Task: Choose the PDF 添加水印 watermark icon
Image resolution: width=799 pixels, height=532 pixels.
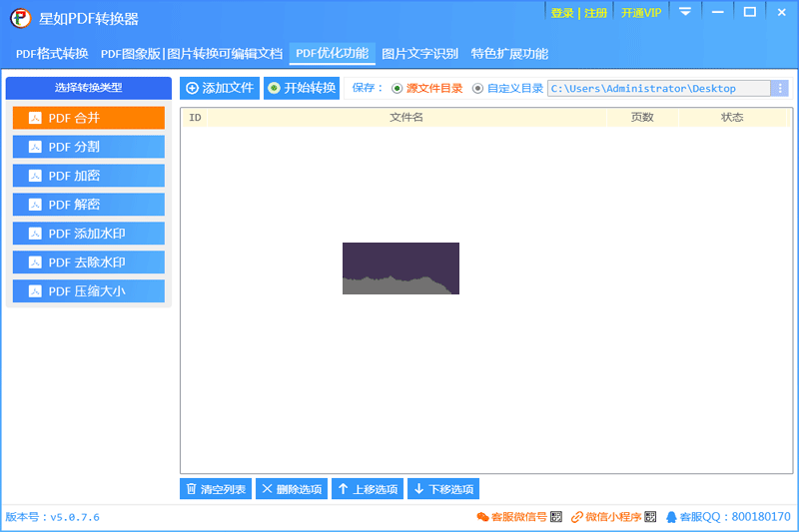Action: coord(35,234)
